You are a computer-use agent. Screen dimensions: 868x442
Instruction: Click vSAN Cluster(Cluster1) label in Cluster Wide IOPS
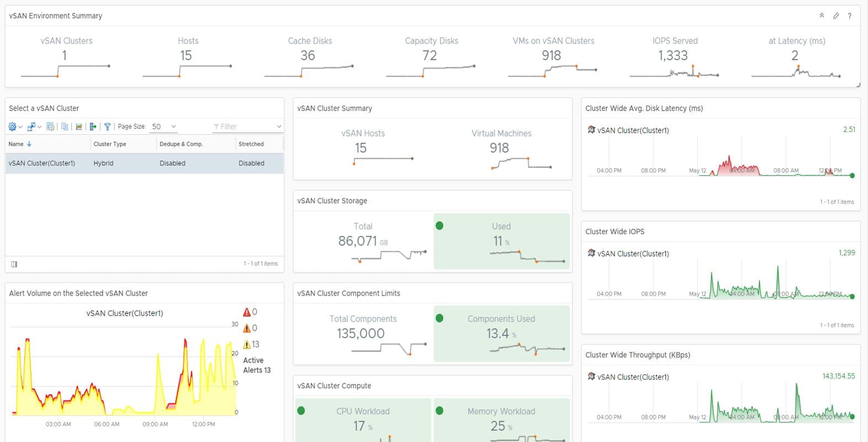633,254
